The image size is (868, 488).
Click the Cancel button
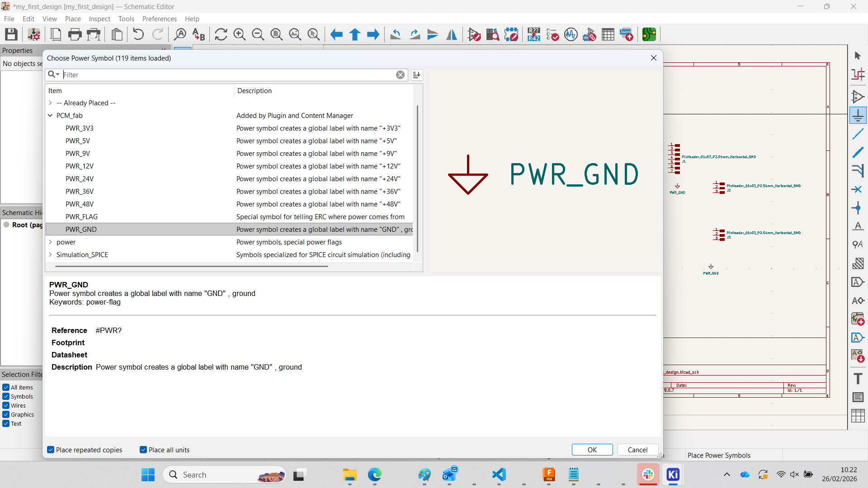pyautogui.click(x=637, y=450)
